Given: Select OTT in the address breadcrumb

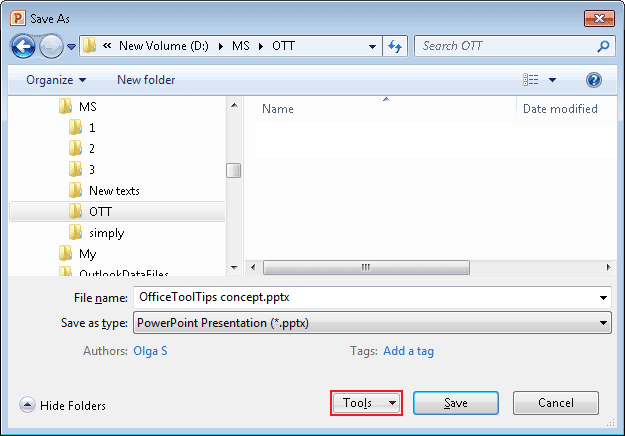Looking at the screenshot, I should point(283,46).
